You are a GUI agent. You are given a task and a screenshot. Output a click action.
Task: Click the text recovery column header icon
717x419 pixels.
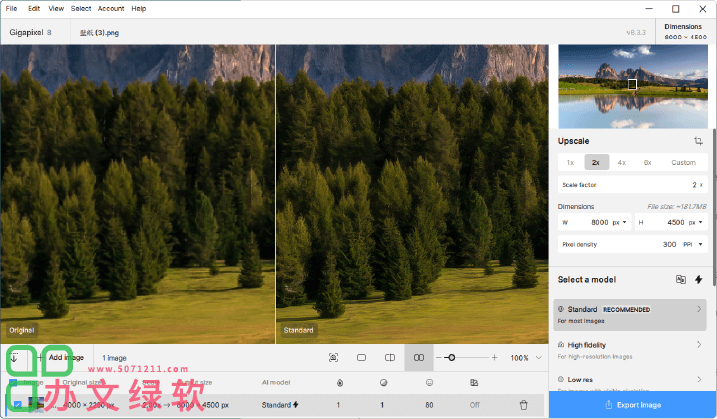coord(474,382)
